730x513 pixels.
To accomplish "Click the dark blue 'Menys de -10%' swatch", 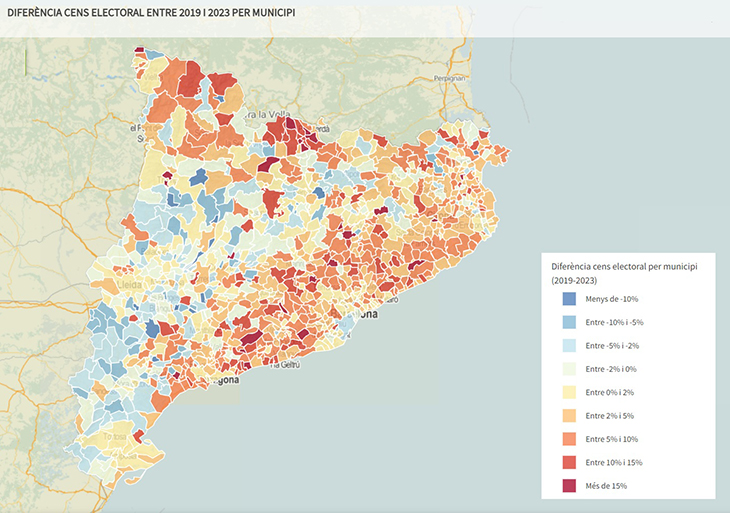I will [569, 299].
